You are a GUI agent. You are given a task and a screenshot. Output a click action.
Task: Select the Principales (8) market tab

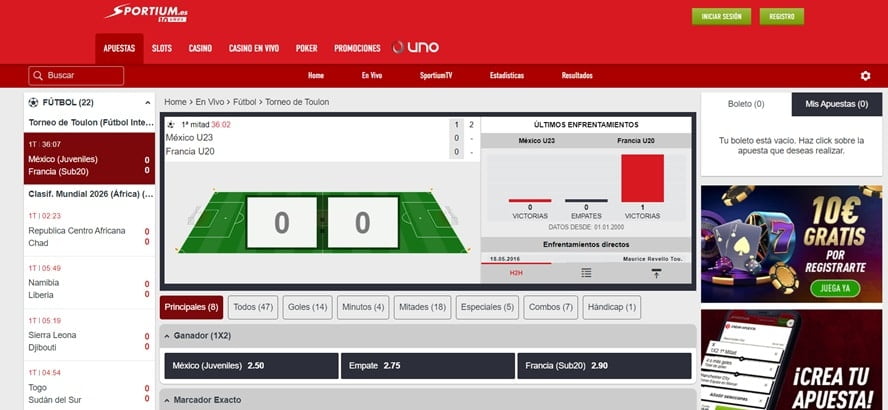(x=191, y=307)
